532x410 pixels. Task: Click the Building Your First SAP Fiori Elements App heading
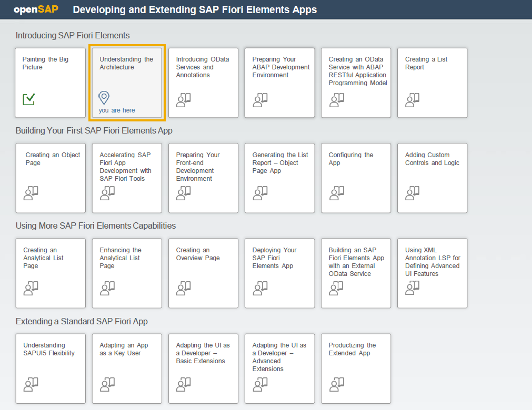coord(94,130)
